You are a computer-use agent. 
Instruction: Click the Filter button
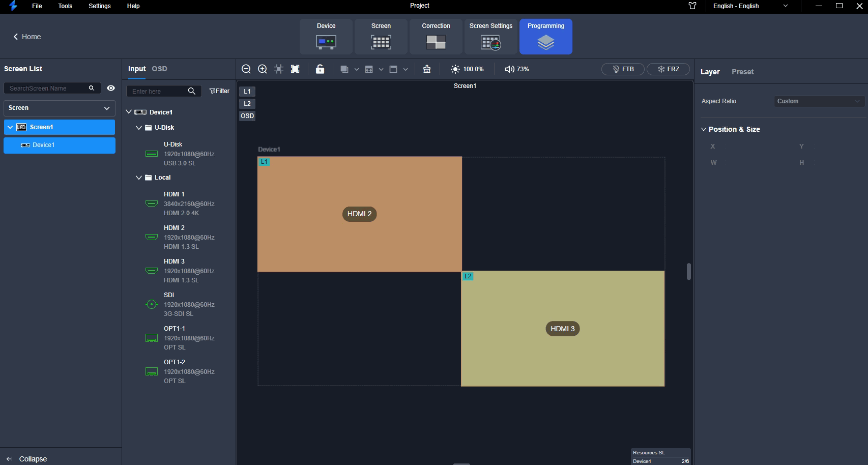(219, 91)
